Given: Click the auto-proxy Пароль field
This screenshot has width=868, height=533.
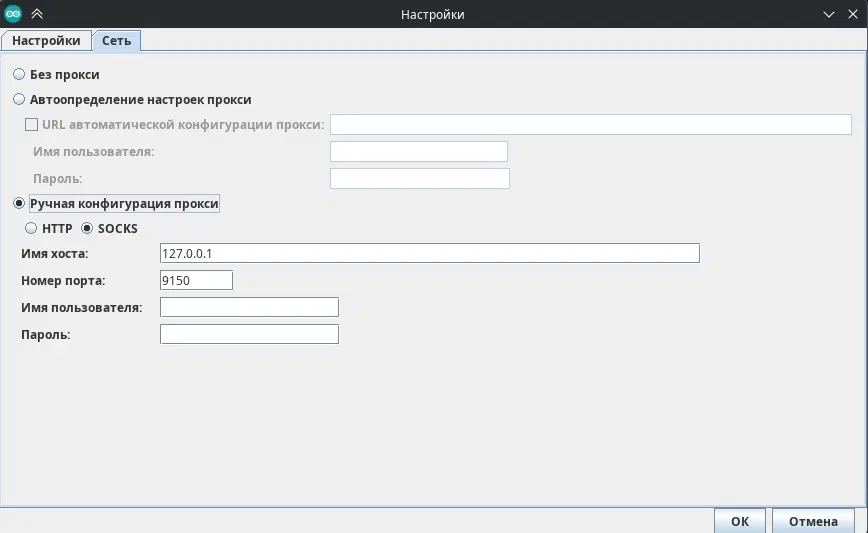Looking at the screenshot, I should tap(420, 179).
